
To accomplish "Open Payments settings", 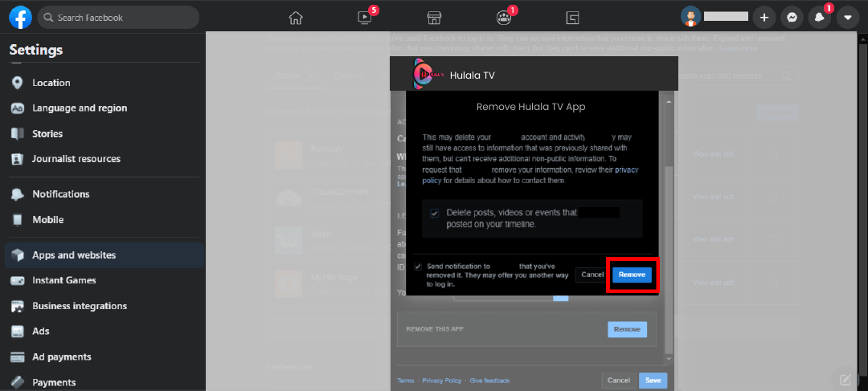I will (x=104, y=382).
